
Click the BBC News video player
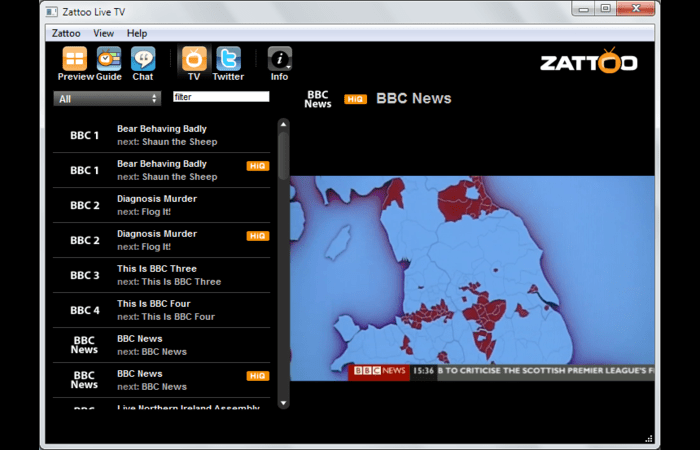click(x=472, y=279)
